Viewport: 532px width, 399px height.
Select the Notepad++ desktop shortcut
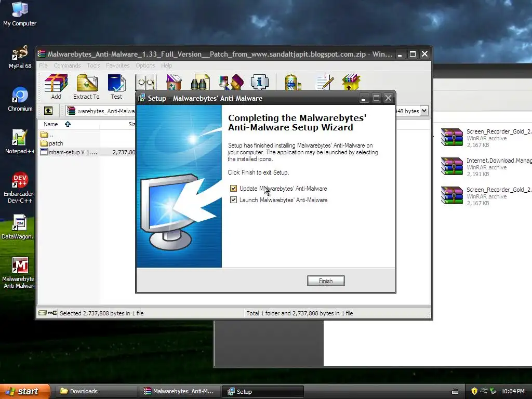tap(20, 142)
